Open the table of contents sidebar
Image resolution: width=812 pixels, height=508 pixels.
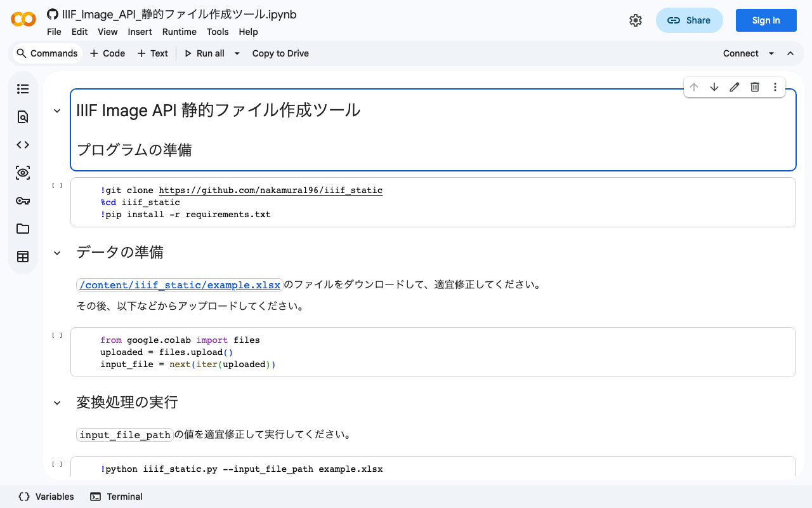pos(23,89)
